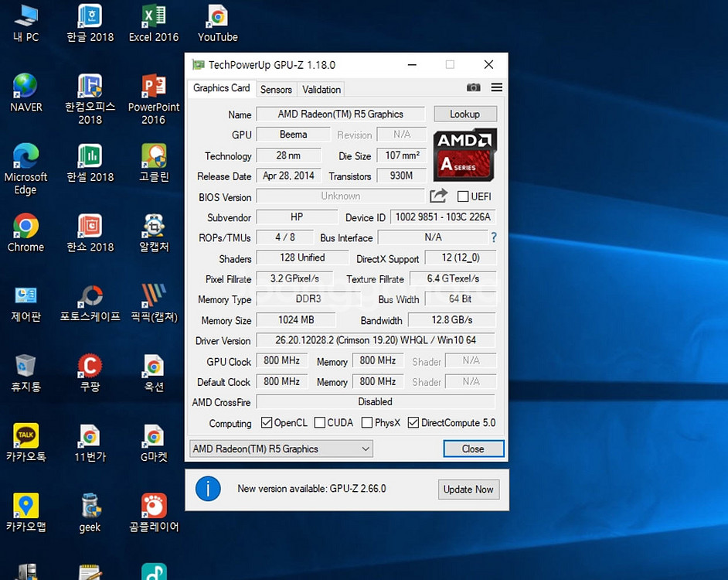The image size is (728, 580).
Task: Launch the 한쇼 2018 shortcut
Action: (x=90, y=233)
